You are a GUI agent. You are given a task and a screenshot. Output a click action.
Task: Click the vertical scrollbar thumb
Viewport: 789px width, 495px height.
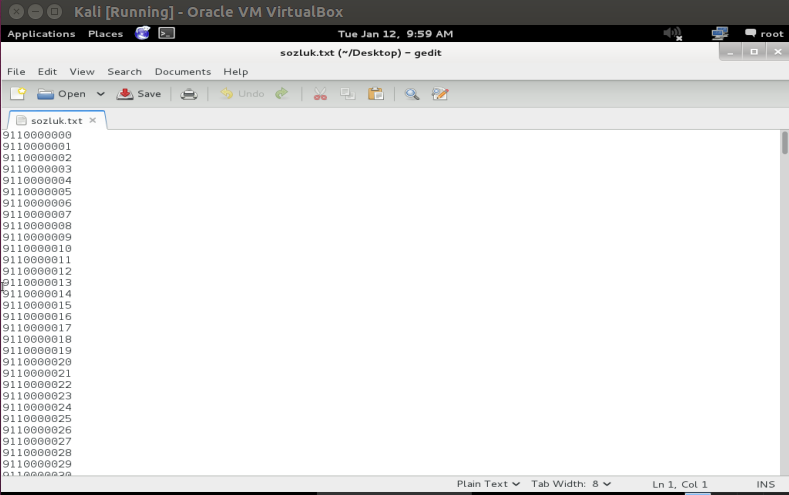[784, 142]
